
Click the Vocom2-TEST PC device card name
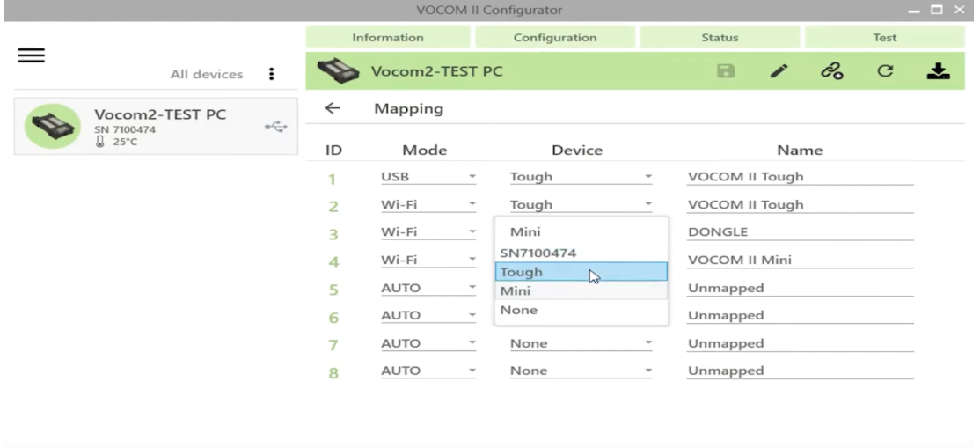tap(160, 114)
